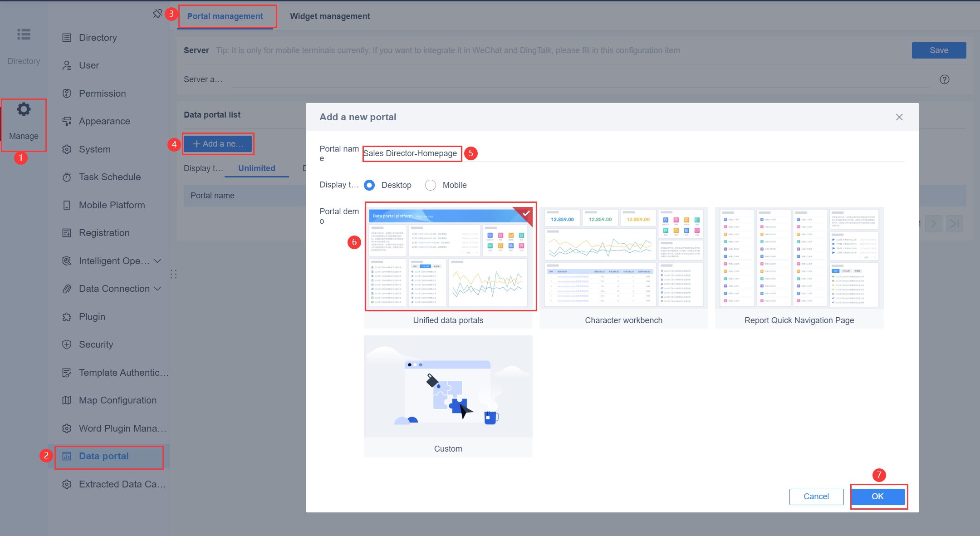Screen dimensions: 980x536
Task: Switch to the Widget management tab
Action: (330, 16)
